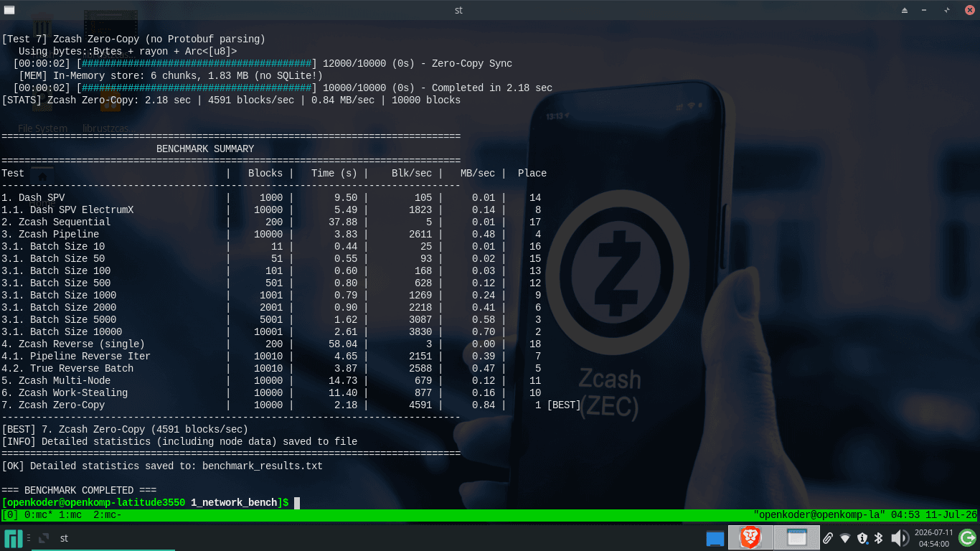Click the "[MEM] In-Memory store" line
This screenshot has height=551, width=980.
[x=171, y=75]
